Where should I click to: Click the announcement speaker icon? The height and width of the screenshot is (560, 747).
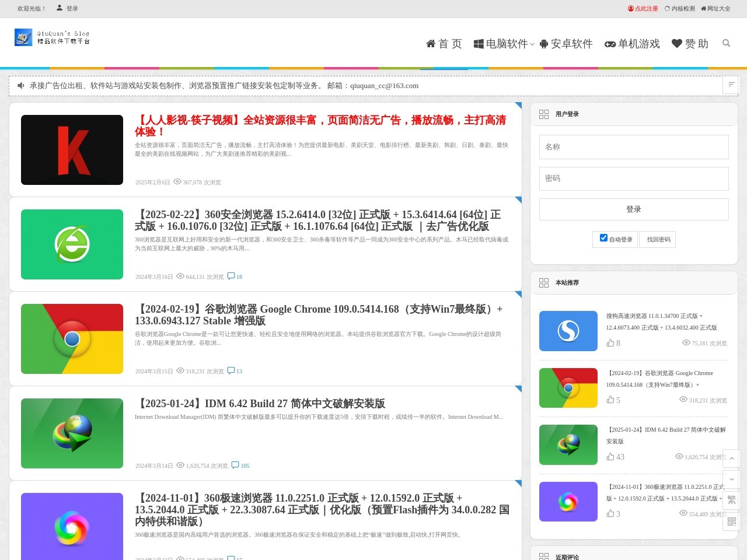[21, 85]
